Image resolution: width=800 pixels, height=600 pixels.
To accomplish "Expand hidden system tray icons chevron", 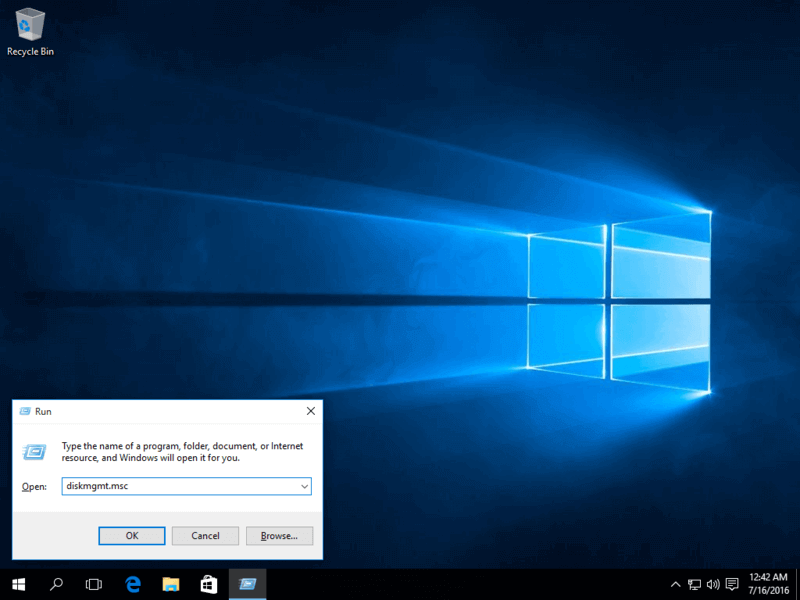I will 675,584.
